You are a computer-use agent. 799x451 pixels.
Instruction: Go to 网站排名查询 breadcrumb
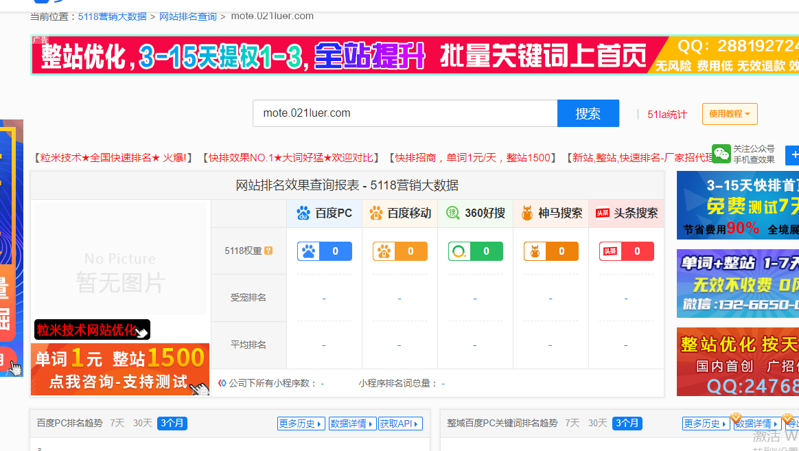tap(188, 16)
